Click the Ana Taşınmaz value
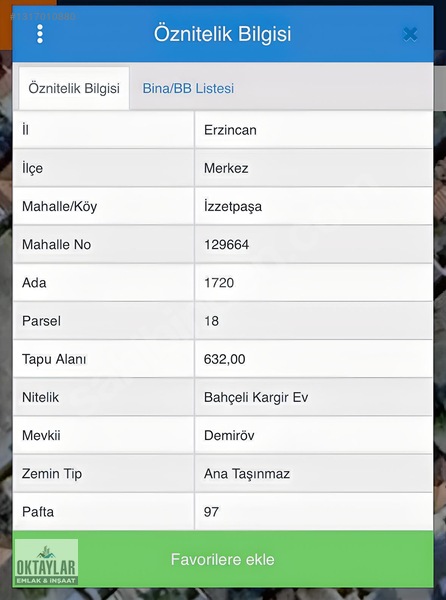The height and width of the screenshot is (600, 446). pyautogui.click(x=247, y=474)
